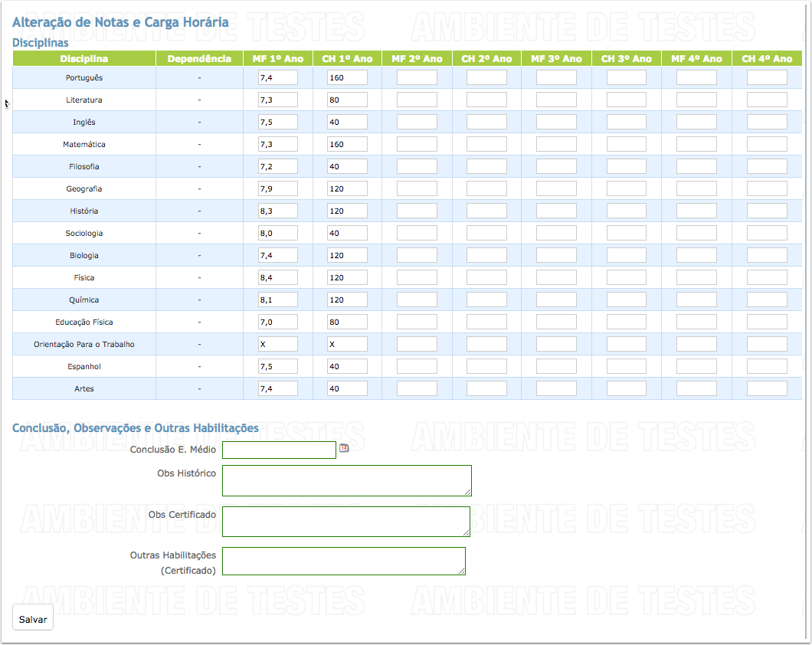This screenshot has width=812, height=645.
Task: Select the MF 1º Ano field for Português
Action: pos(278,77)
